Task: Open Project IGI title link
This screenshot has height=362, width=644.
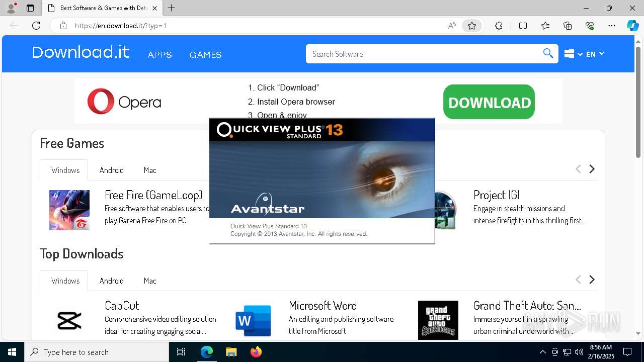Action: click(496, 195)
